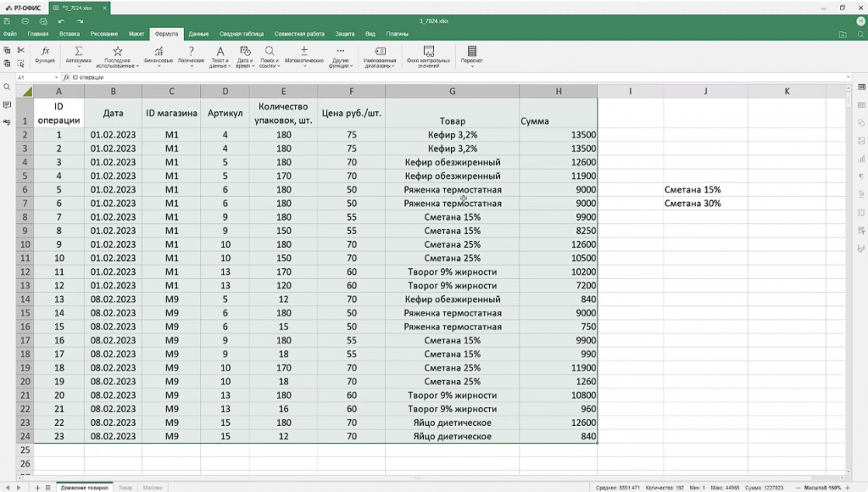Open the sheet list icon
This screenshot has width=868, height=492.
pos(47,488)
